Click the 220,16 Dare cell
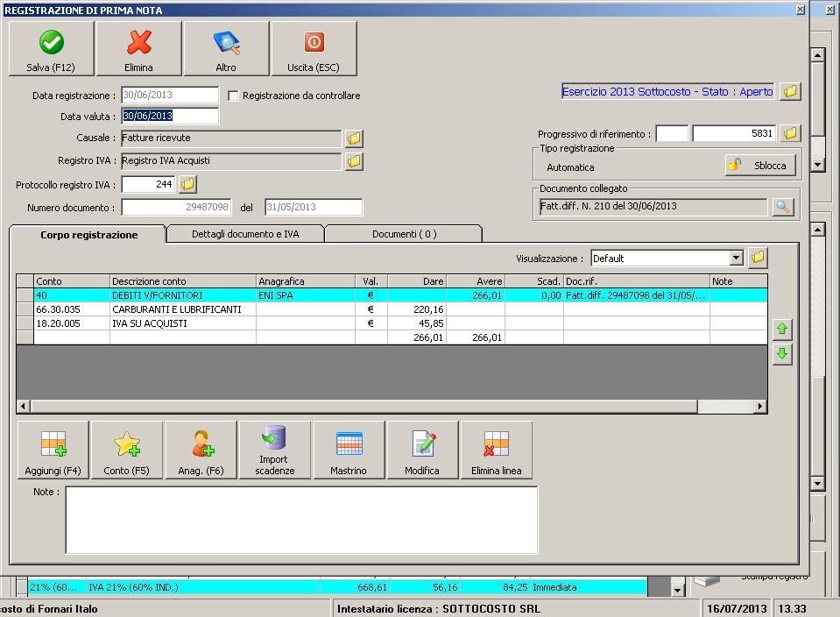The height and width of the screenshot is (617, 840). click(x=417, y=309)
